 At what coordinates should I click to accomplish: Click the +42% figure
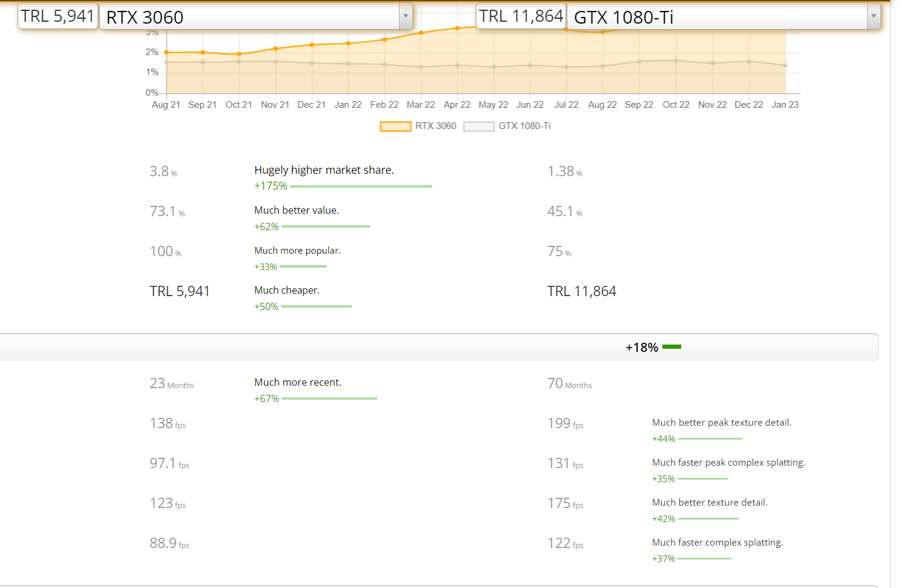664,519
